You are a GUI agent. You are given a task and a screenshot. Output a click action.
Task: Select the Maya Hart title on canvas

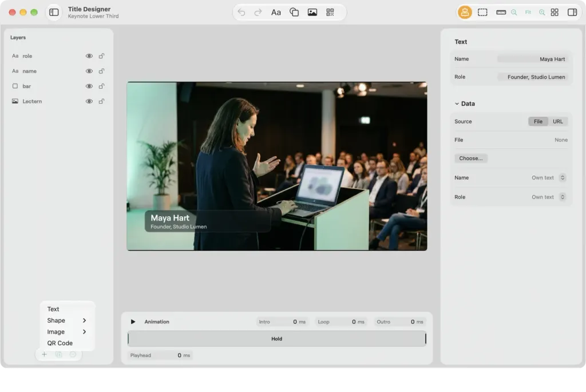(170, 218)
